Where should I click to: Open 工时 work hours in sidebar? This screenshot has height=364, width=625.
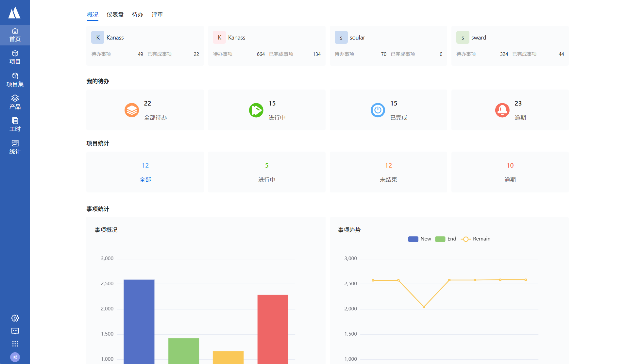pyautogui.click(x=15, y=125)
